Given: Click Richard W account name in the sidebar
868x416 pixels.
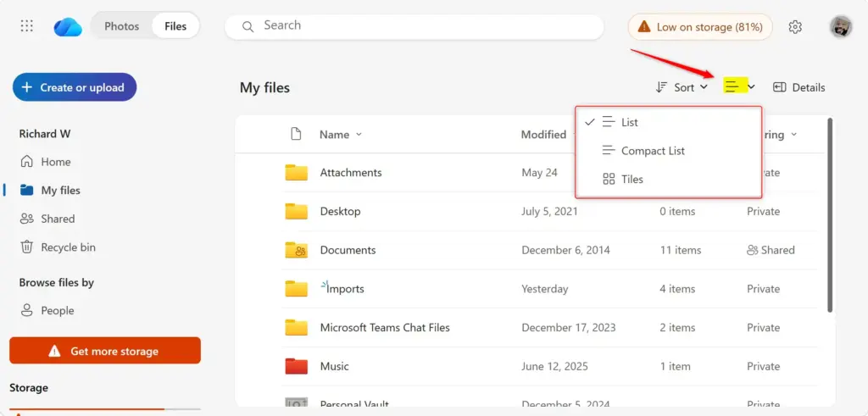Looking at the screenshot, I should 45,134.
